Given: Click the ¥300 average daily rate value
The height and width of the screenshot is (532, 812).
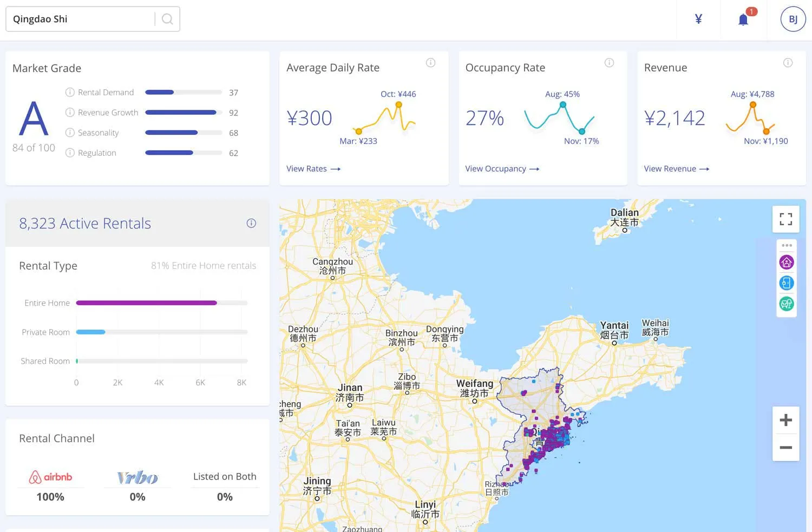Looking at the screenshot, I should click(x=309, y=118).
